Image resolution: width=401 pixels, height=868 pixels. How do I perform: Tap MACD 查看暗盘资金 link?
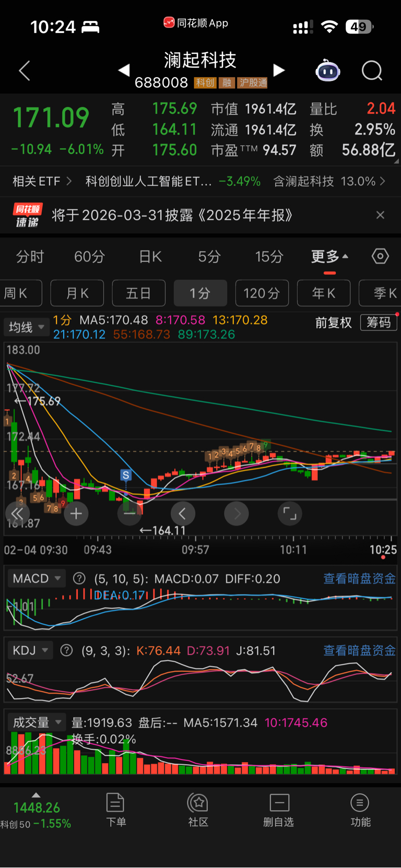(359, 578)
